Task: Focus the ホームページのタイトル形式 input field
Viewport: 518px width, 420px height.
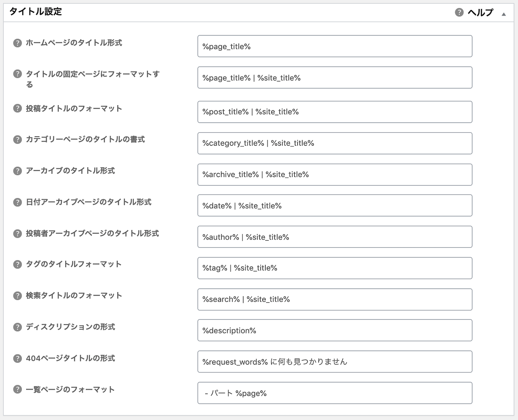Action: point(335,46)
